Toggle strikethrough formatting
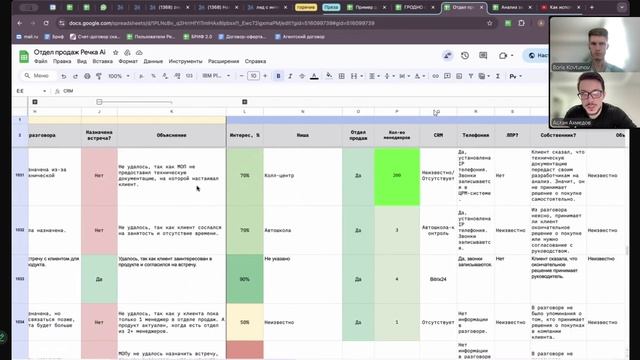 tap(302, 76)
